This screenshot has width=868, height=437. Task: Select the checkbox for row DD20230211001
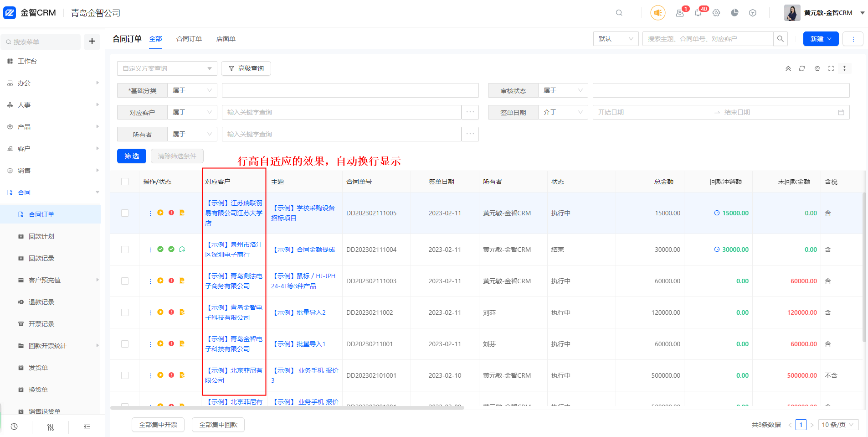point(125,344)
